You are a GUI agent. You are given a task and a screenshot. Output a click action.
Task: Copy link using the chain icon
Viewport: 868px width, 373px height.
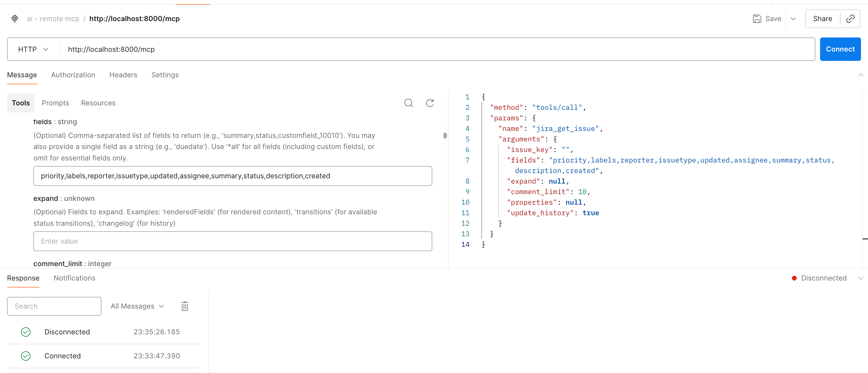click(850, 18)
